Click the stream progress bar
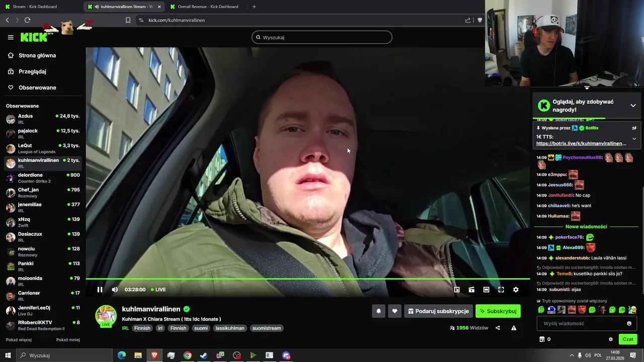 (x=307, y=279)
